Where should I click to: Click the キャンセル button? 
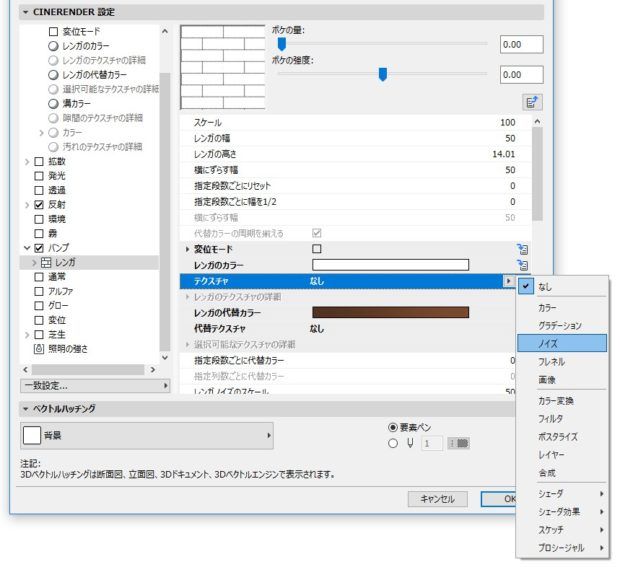(437, 499)
